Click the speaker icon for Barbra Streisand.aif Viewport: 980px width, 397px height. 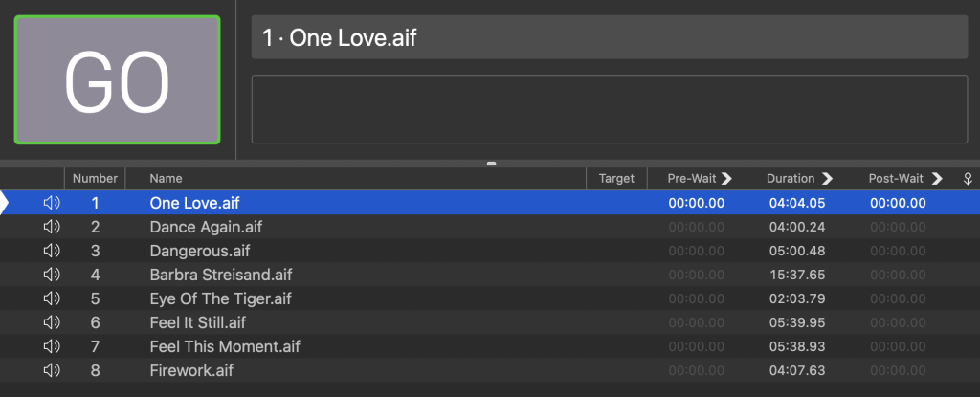coord(52,275)
